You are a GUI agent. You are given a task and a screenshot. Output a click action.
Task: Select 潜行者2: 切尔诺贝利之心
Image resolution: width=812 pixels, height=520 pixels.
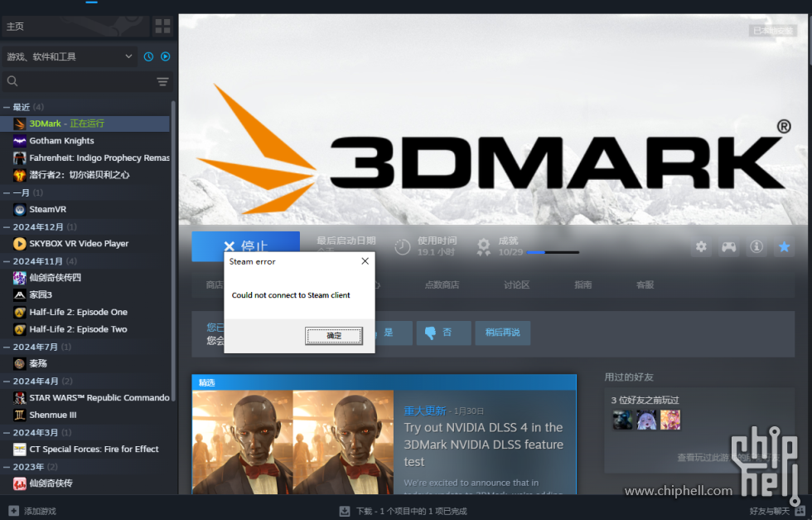[x=85, y=175]
